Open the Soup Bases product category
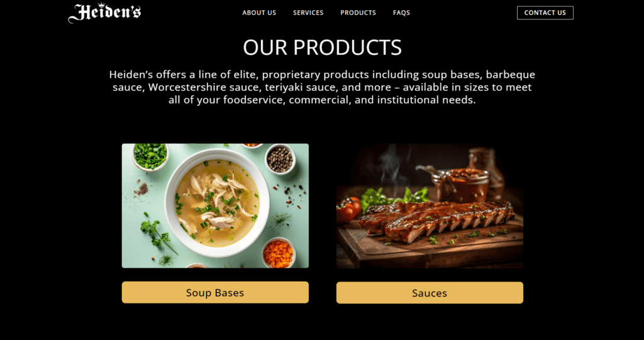Viewport: 644px width, 340px height. (x=215, y=292)
